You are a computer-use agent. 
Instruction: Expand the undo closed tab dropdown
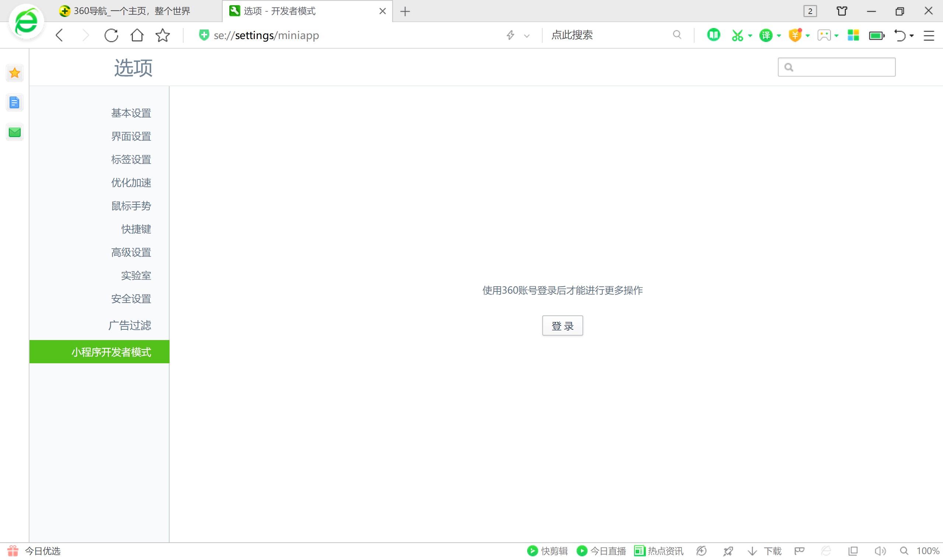(912, 36)
